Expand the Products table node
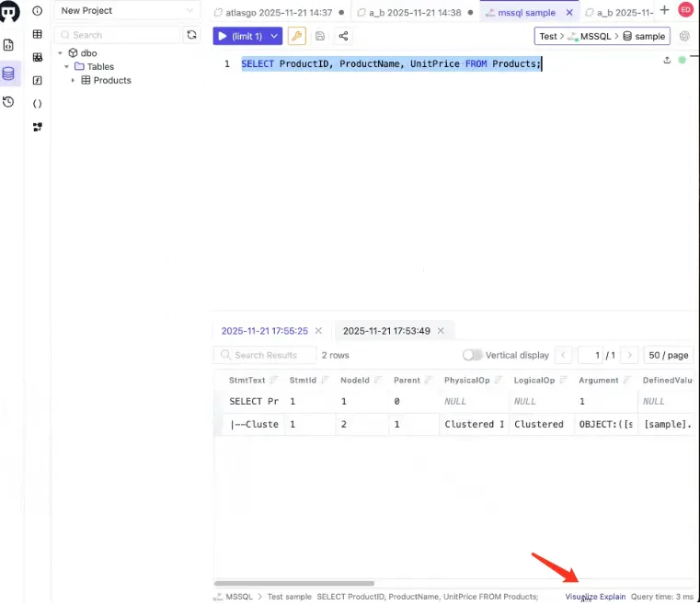Viewport: 700px width, 605px height. click(73, 80)
